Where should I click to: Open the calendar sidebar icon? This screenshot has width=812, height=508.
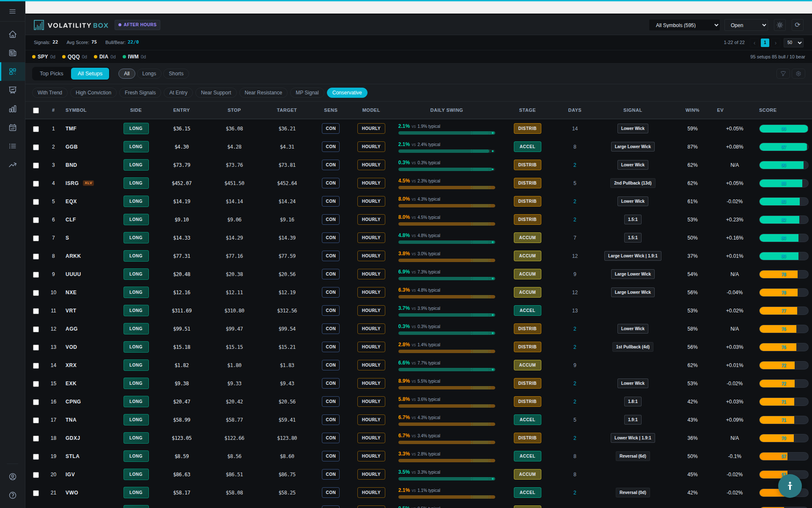pos(13,127)
